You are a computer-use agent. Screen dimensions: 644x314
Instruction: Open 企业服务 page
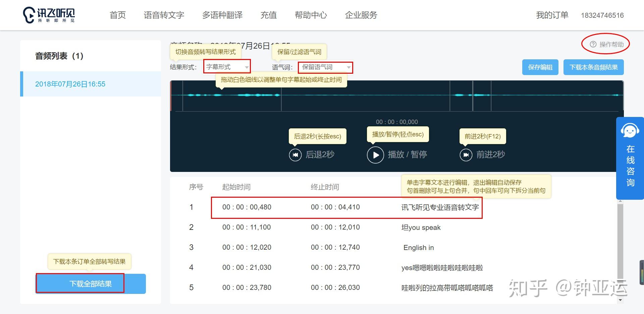pyautogui.click(x=361, y=15)
